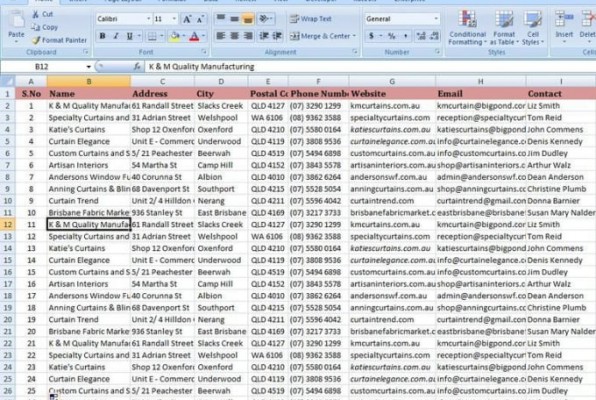
Task: Open Alignment dialog launcher
Action: point(355,52)
